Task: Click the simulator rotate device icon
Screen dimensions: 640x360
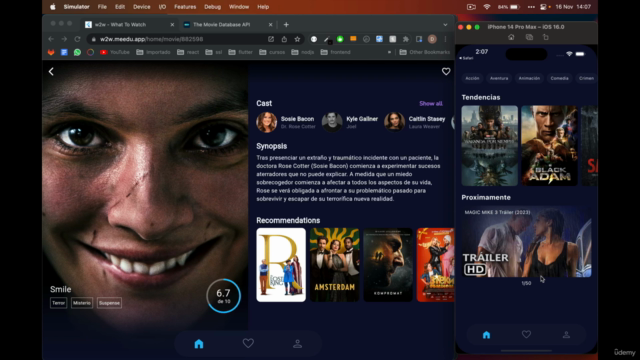Action: [545, 37]
